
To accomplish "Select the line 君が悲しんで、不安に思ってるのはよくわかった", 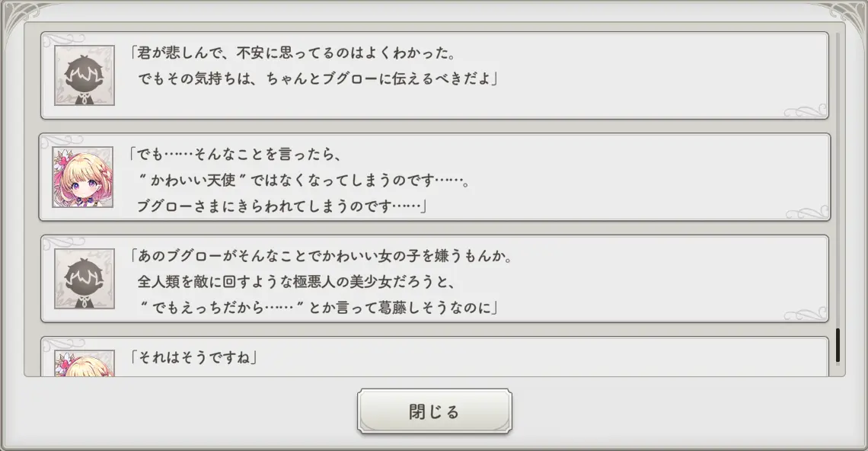I will pos(293,53).
